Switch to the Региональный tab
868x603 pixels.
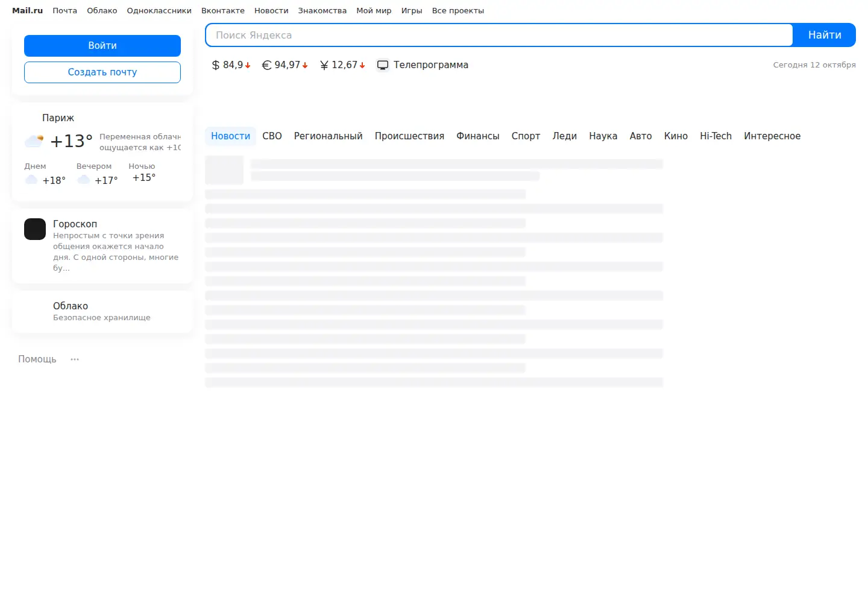(329, 136)
